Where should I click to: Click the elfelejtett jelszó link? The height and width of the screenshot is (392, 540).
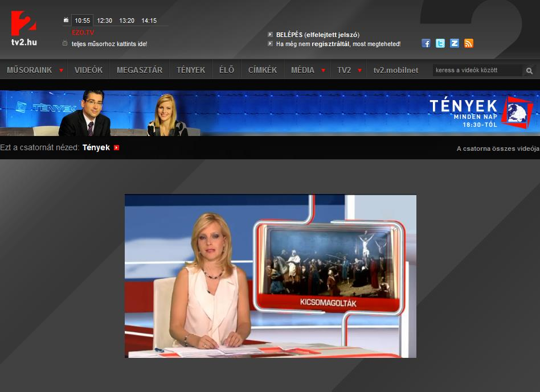(332, 35)
